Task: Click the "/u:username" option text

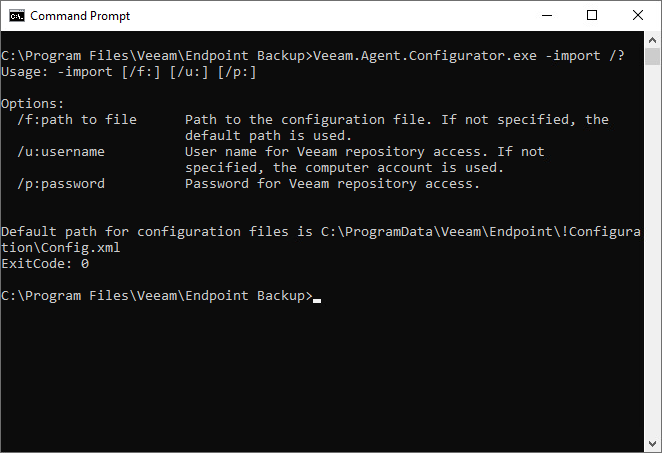Action: pos(61,152)
